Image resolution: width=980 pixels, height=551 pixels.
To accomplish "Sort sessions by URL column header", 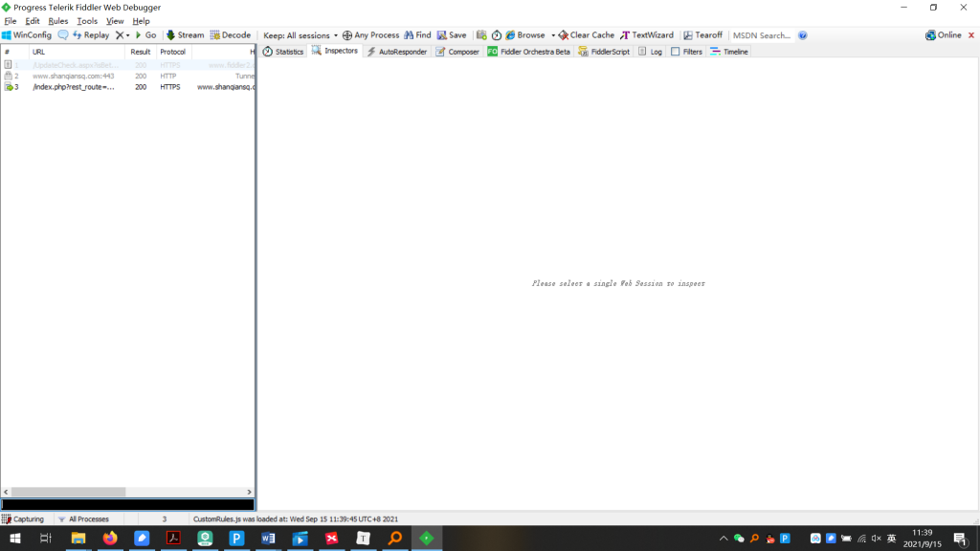I will pos(78,52).
